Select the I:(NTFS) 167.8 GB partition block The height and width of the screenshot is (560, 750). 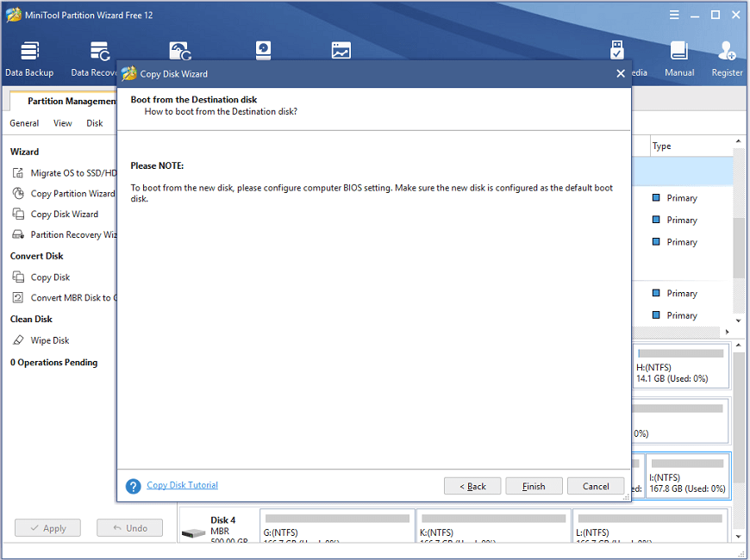pyautogui.click(x=688, y=476)
